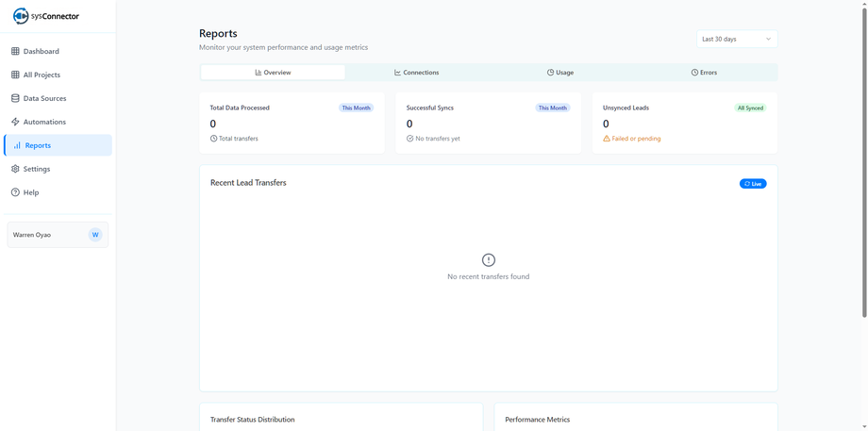Click the Reports sidebar item
Screen dimensions: 868x431
coord(58,145)
